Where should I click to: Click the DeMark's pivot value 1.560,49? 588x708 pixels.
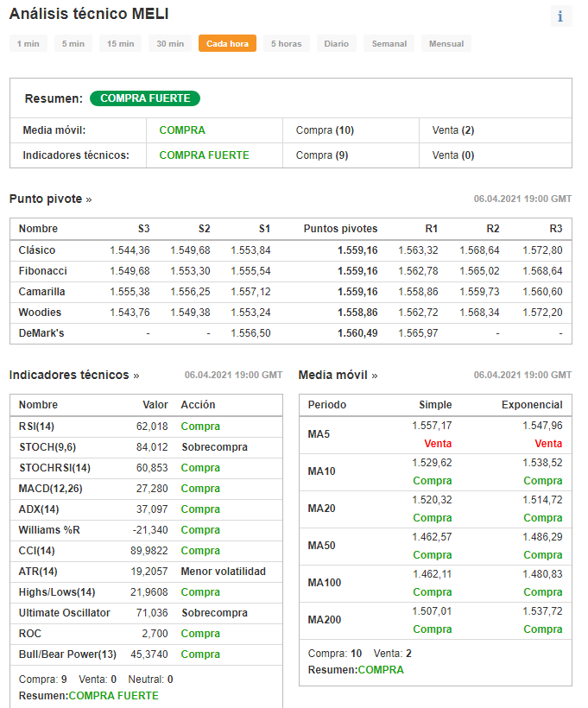pyautogui.click(x=357, y=333)
